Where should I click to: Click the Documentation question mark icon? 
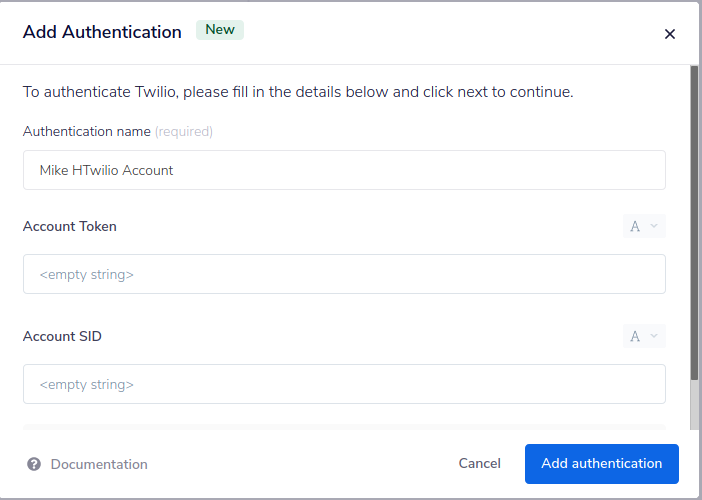[x=34, y=464]
